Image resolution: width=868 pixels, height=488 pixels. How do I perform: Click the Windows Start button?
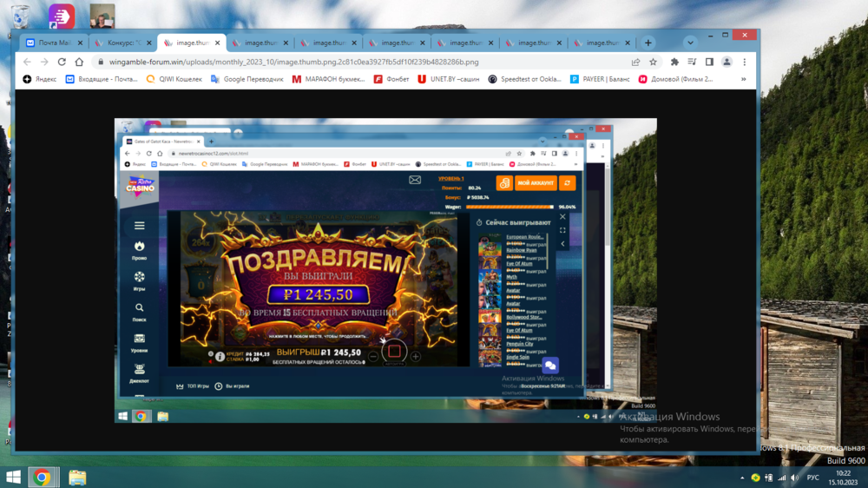pyautogui.click(x=14, y=478)
